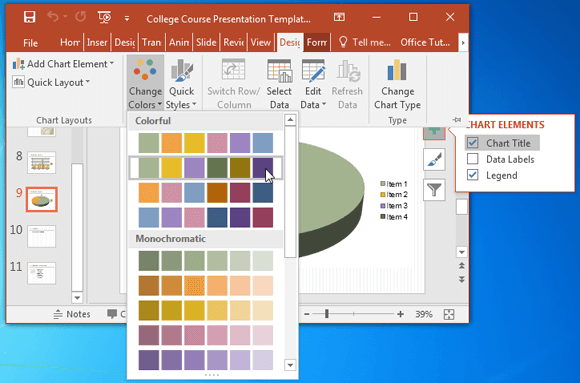
Task: Click the zoom slider handle
Action: click(327, 314)
